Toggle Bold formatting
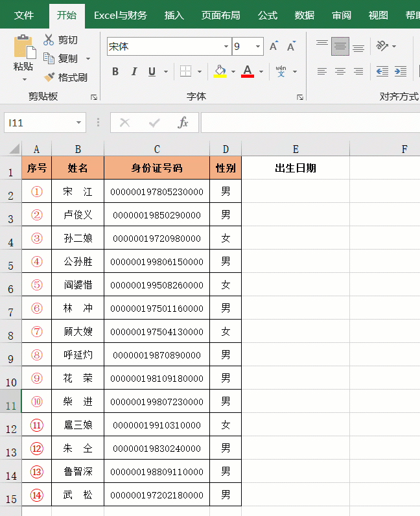The width and height of the screenshot is (420, 516). click(x=115, y=71)
